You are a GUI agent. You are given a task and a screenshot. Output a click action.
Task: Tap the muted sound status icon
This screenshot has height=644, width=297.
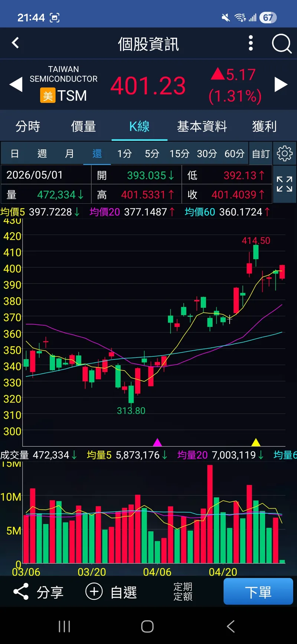pyautogui.click(x=225, y=17)
